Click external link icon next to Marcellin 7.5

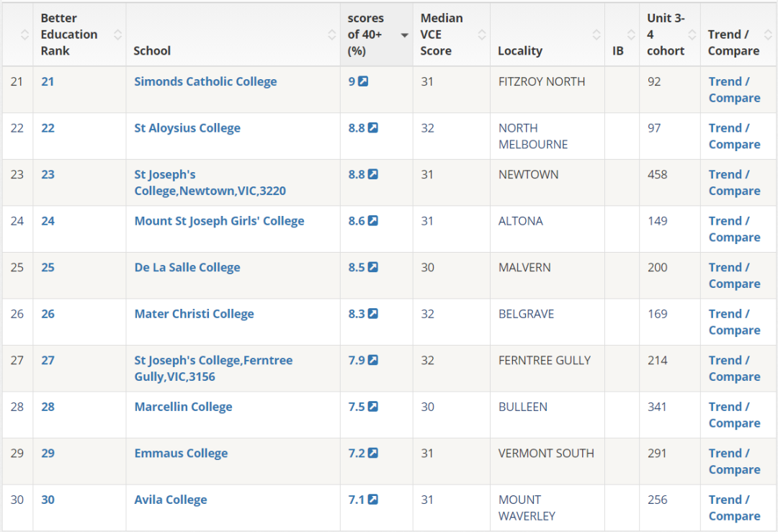[x=373, y=407]
